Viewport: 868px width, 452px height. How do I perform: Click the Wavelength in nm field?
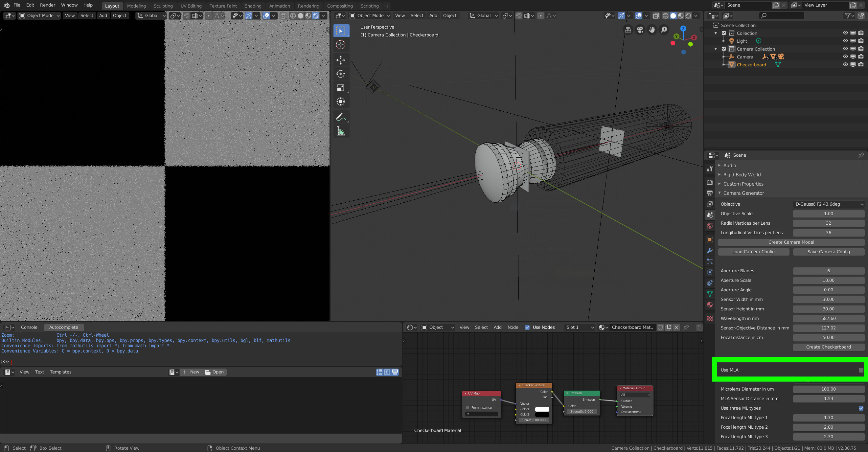coord(828,318)
